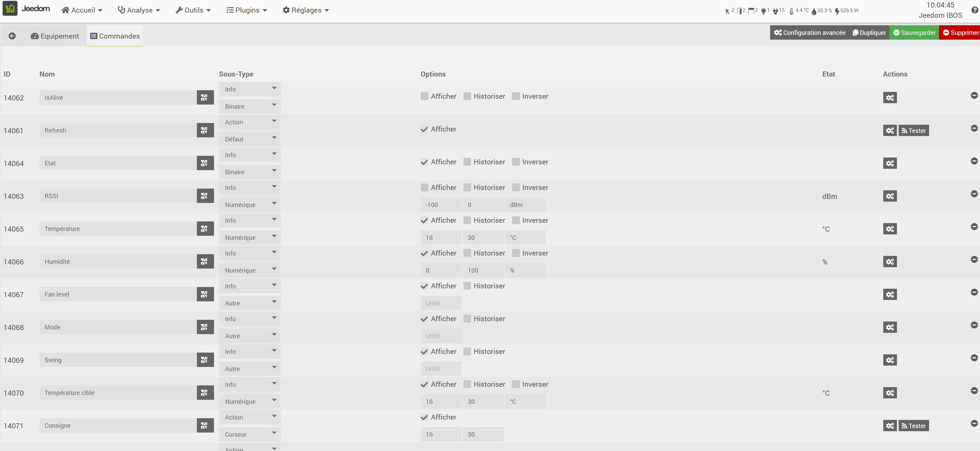The image size is (980, 451).
Task: Open the Plugins menu
Action: pyautogui.click(x=246, y=10)
